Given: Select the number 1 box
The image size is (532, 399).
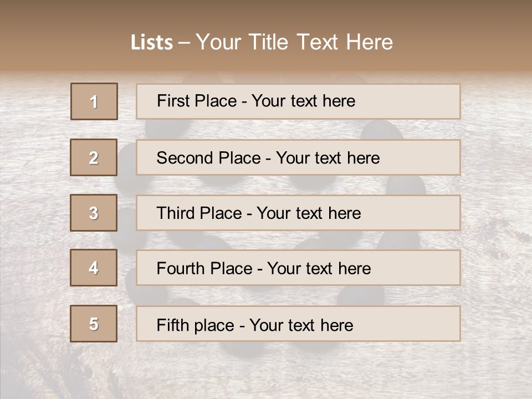Looking at the screenshot, I should [94, 101].
